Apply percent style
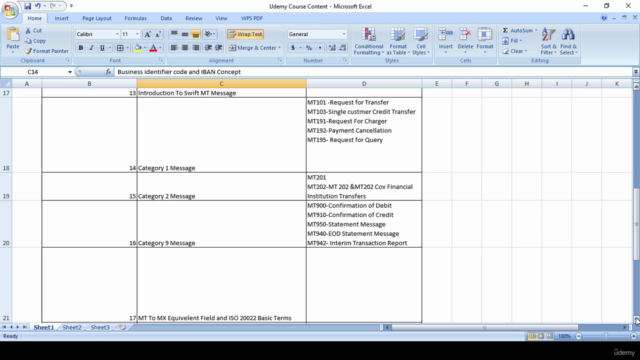 coord(309,48)
